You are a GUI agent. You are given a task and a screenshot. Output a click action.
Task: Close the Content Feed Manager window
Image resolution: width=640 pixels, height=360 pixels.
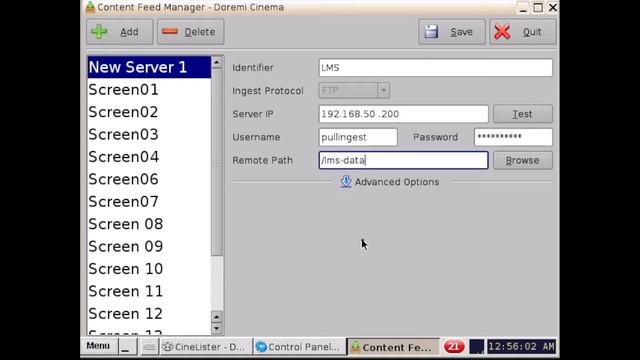(x=553, y=8)
